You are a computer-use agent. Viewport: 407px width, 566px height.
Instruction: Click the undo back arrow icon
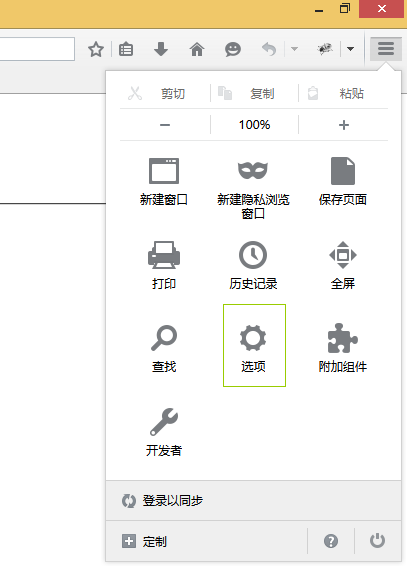(x=269, y=49)
